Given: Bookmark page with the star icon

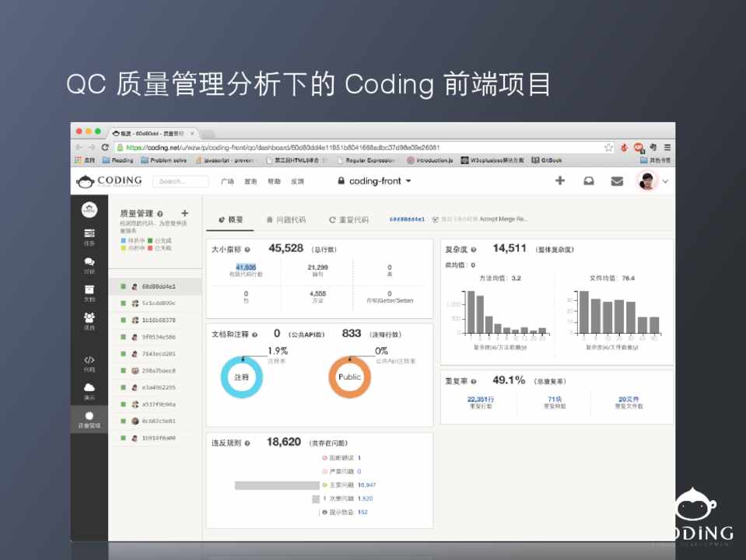Looking at the screenshot, I should (x=608, y=147).
